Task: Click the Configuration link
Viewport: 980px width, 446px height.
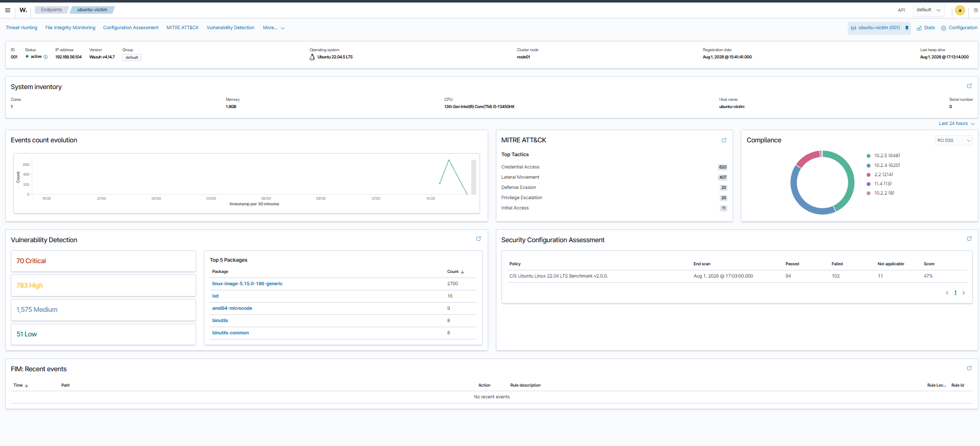Action: pyautogui.click(x=963, y=28)
